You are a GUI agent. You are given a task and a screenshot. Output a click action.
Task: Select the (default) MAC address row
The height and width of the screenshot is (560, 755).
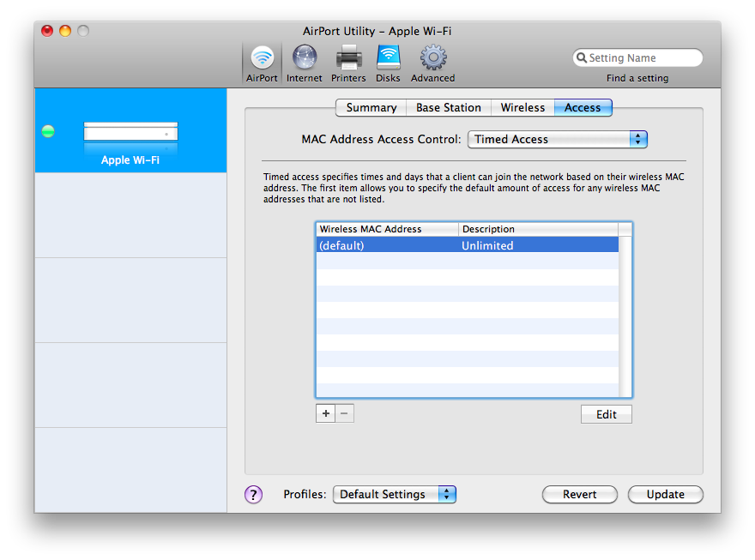click(467, 245)
